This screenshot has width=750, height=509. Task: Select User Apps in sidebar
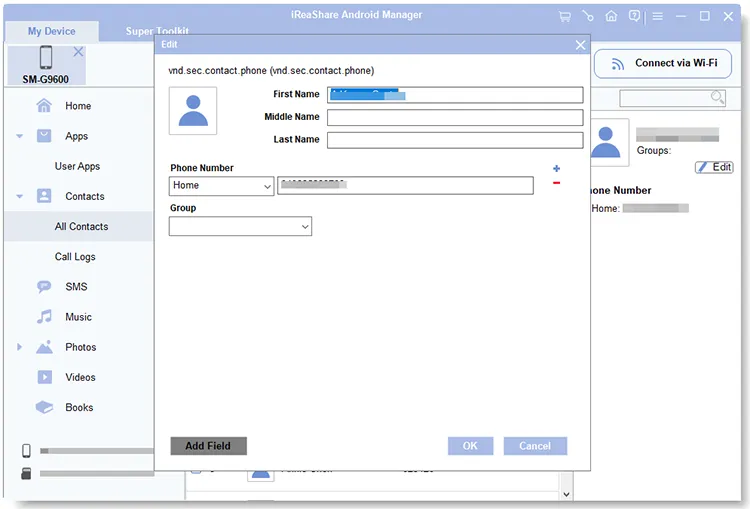pos(77,166)
